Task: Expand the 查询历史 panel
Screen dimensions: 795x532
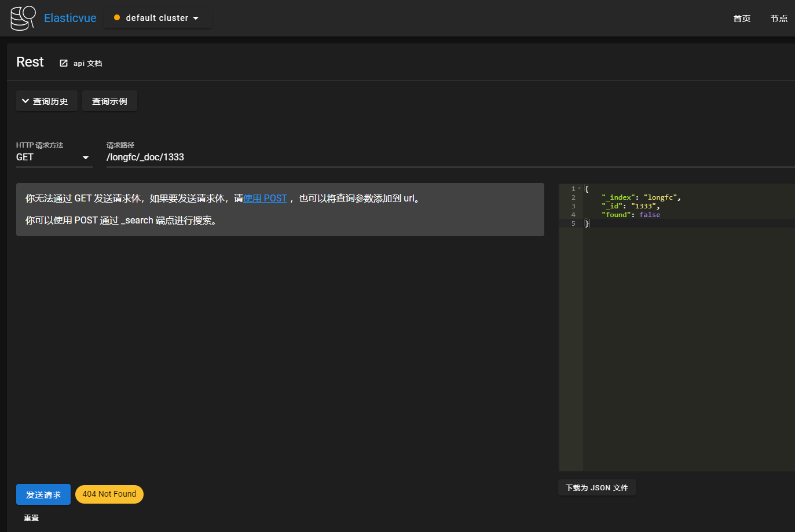Action: pyautogui.click(x=47, y=101)
